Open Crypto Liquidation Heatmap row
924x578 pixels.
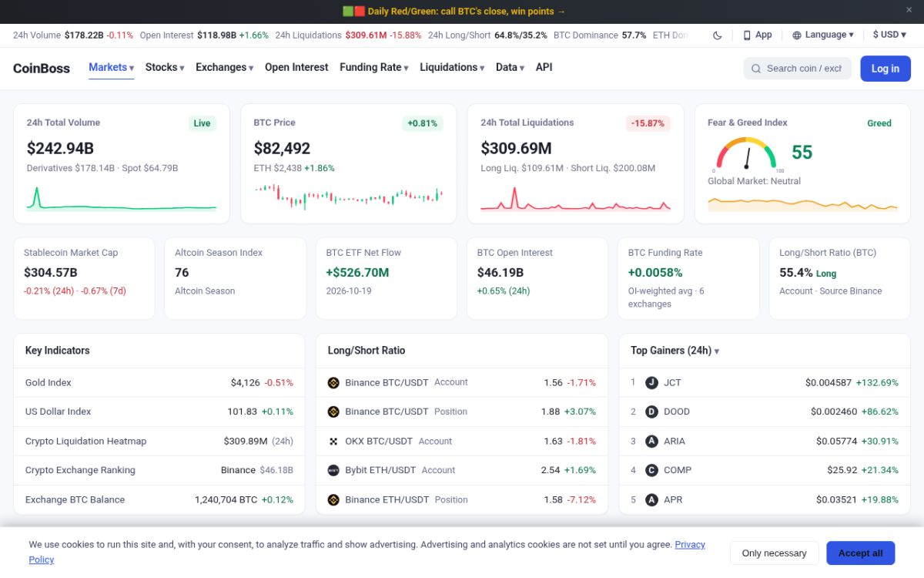[x=159, y=441]
